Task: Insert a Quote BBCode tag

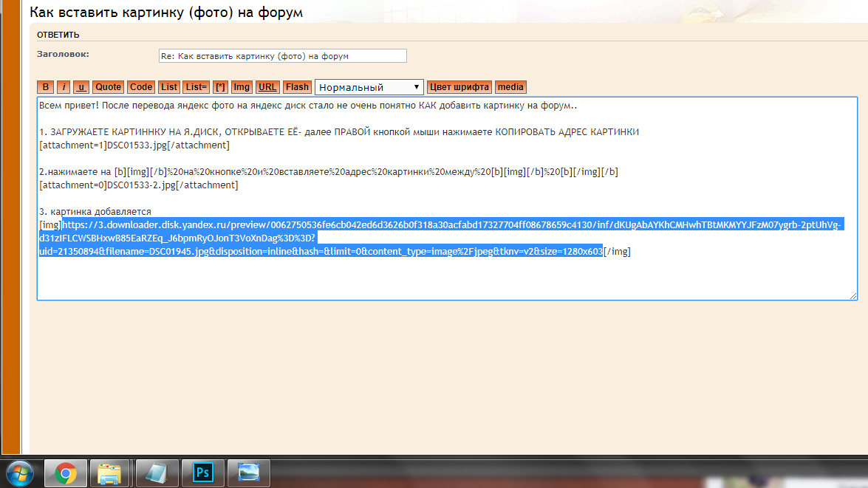Action: (x=109, y=87)
